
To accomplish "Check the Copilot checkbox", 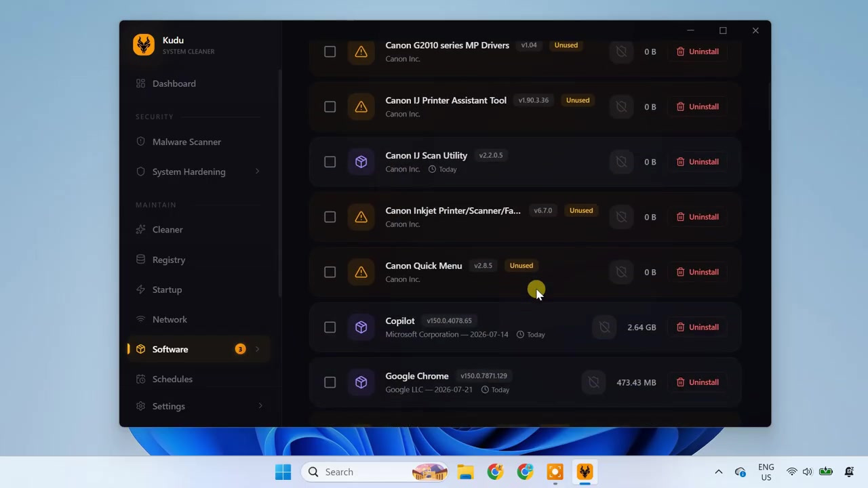I will point(330,327).
